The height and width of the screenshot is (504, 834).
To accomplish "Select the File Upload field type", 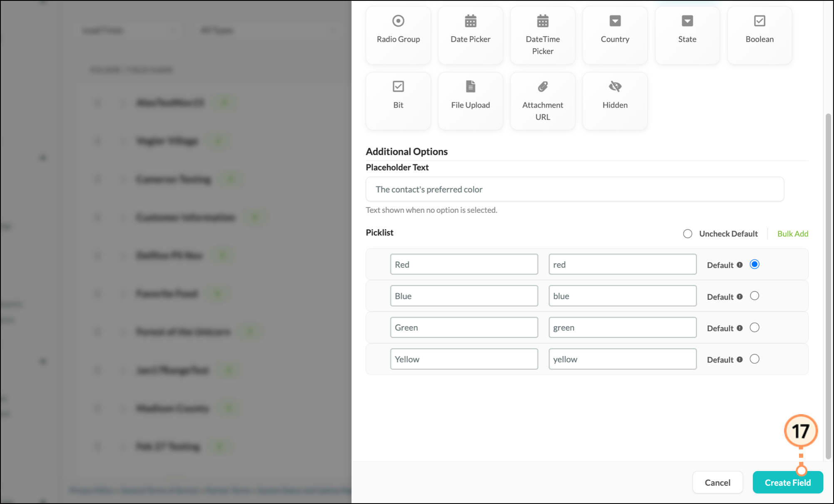I will (470, 101).
